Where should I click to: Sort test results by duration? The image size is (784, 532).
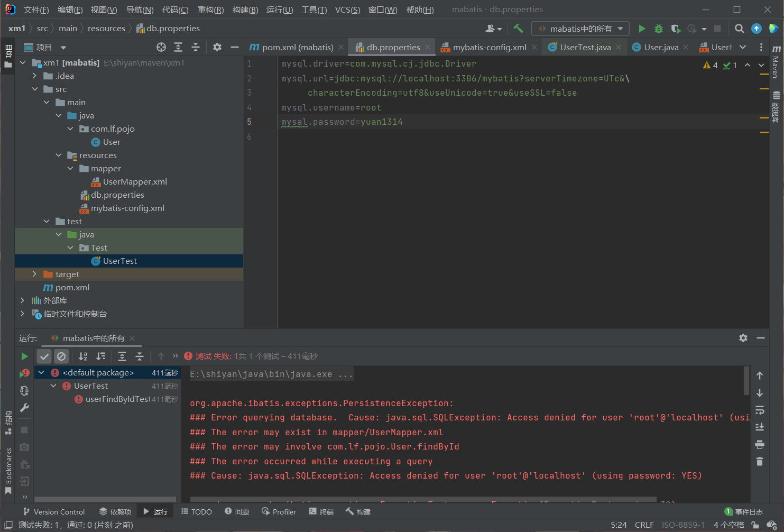click(x=100, y=356)
